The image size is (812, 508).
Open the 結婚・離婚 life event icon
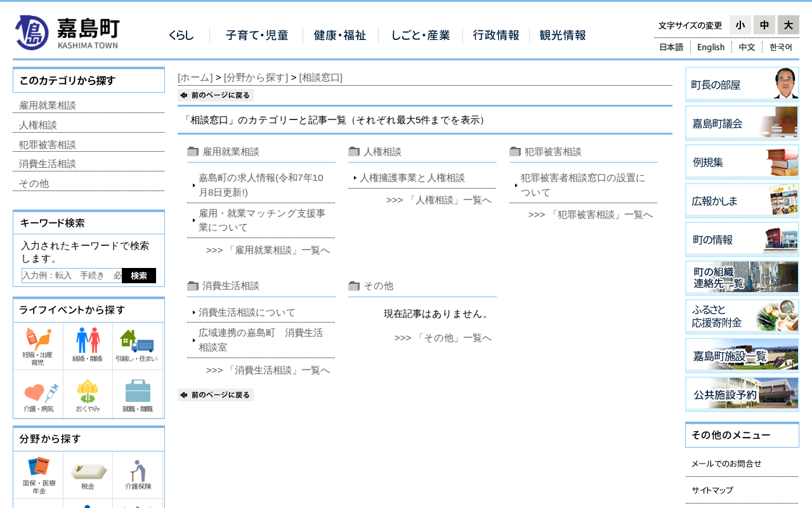[x=88, y=346]
